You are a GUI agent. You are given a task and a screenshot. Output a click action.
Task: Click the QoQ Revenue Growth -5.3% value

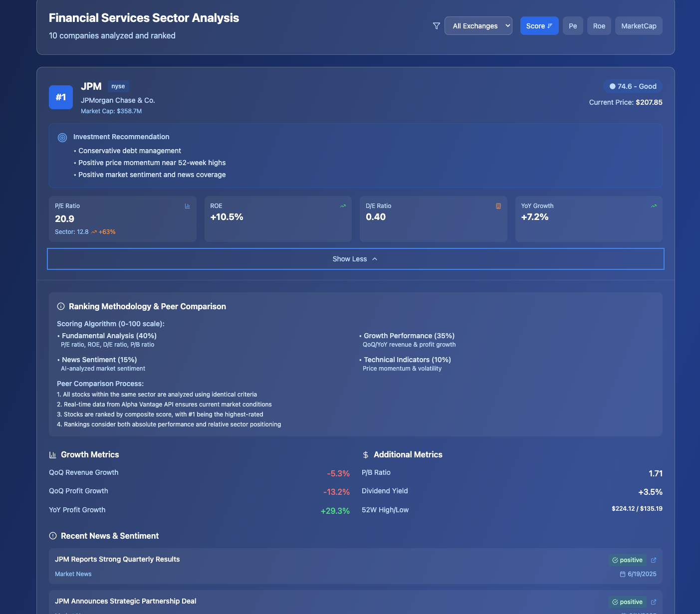[x=338, y=473]
